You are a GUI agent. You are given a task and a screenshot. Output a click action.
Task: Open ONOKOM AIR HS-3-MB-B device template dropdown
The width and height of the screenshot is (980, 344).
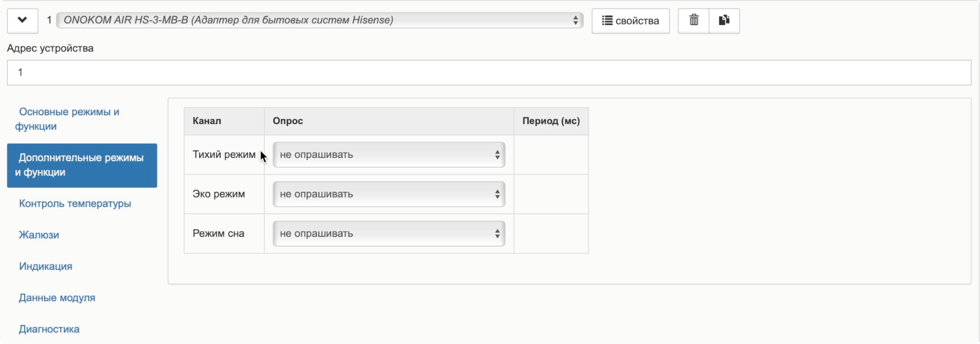coord(320,20)
